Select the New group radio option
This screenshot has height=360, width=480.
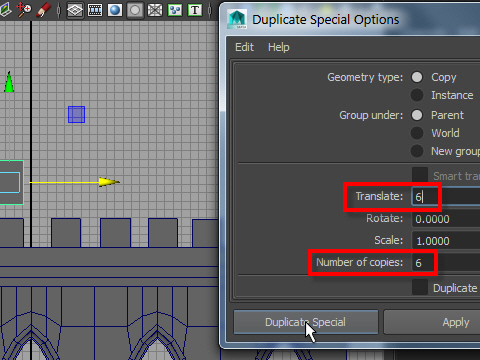click(x=417, y=151)
